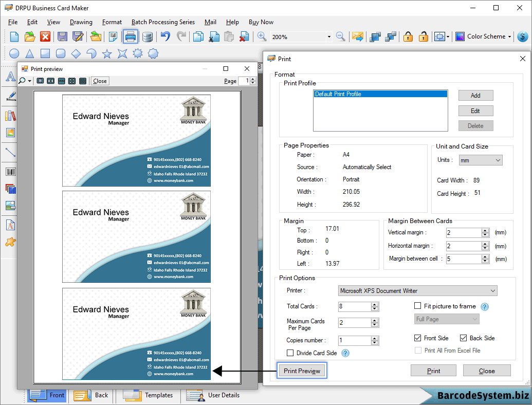The height and width of the screenshot is (405, 532).
Task: Open the Color Scheme dropdown
Action: click(483, 36)
